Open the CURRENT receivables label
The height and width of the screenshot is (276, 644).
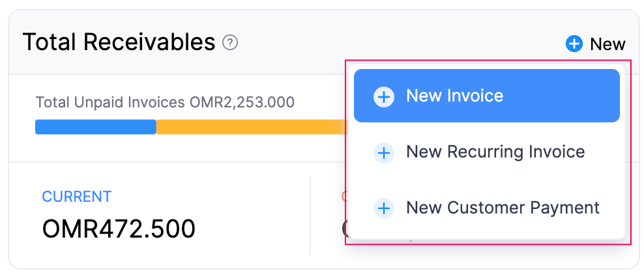[x=76, y=197]
